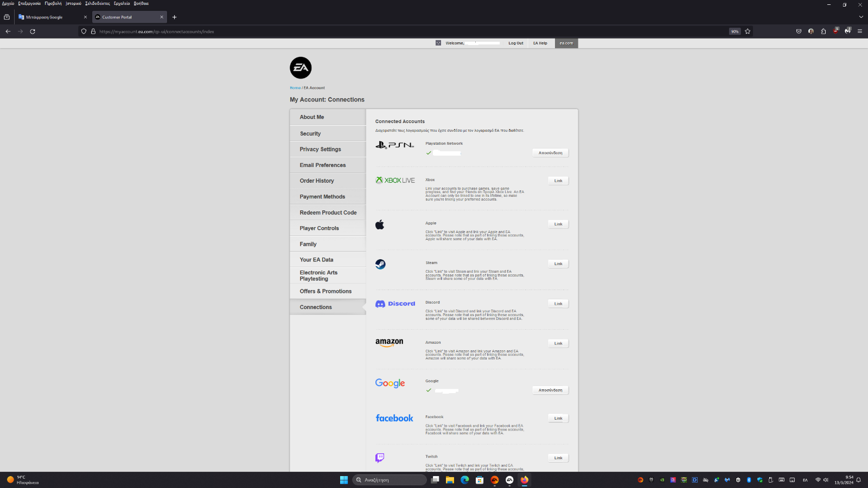This screenshot has height=488, width=868.
Task: Click Link button for Facebook
Action: coord(558,418)
